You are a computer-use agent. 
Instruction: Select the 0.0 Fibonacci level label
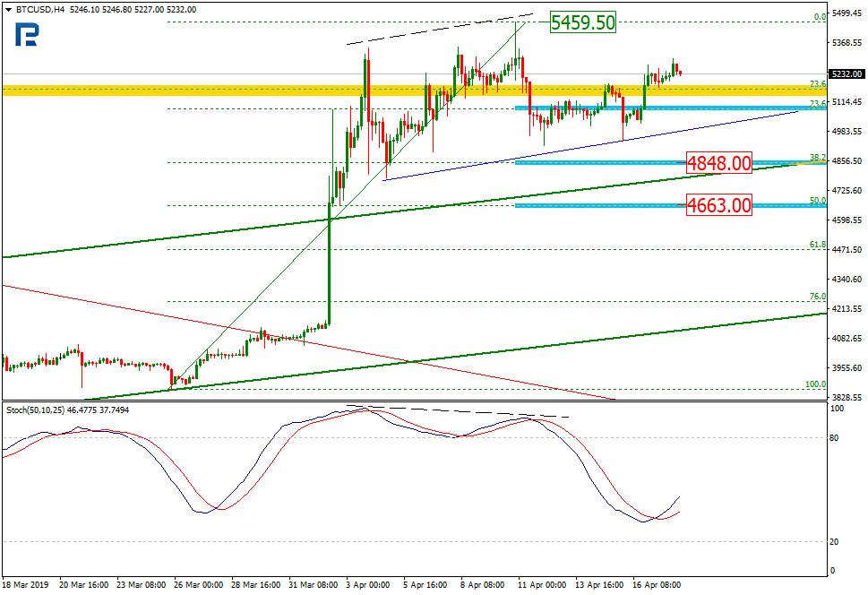819,16
